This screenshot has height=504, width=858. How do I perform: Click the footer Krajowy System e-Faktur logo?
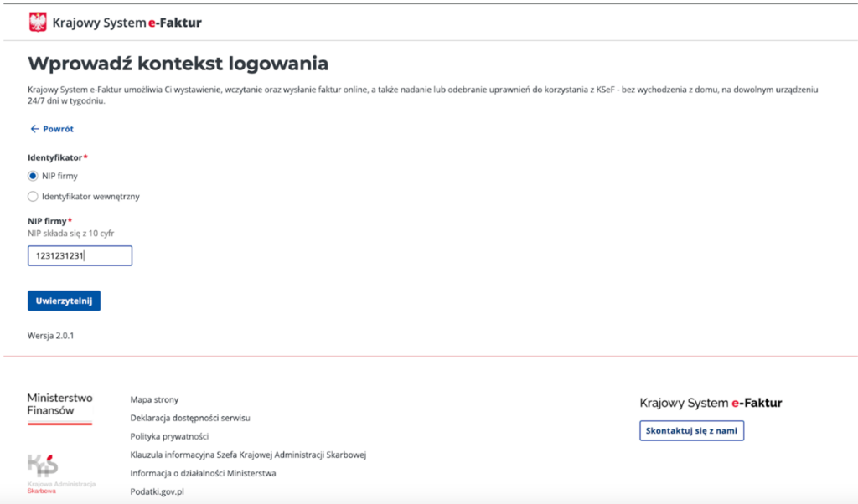click(711, 403)
